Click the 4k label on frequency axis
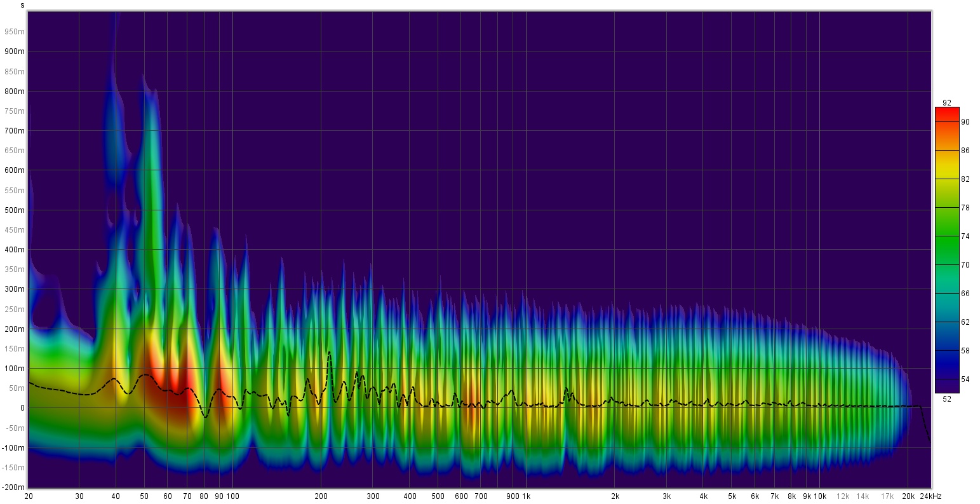Viewport: 980px width, 504px height. [703, 496]
